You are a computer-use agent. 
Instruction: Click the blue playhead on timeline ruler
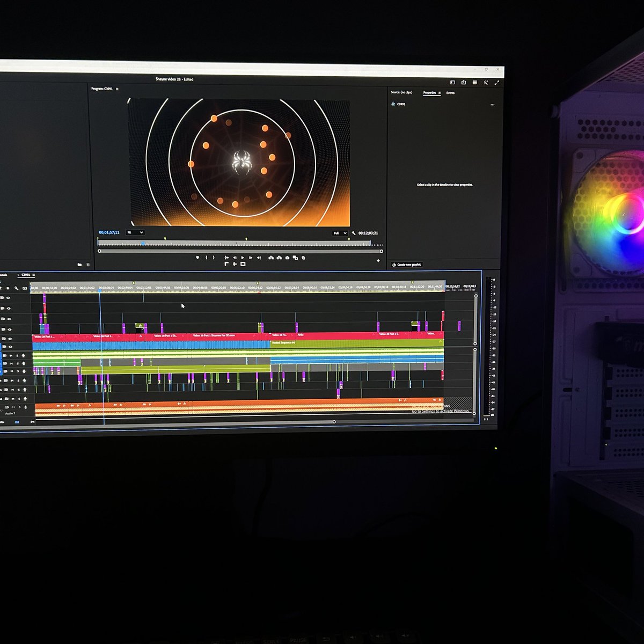pyautogui.click(x=99, y=290)
